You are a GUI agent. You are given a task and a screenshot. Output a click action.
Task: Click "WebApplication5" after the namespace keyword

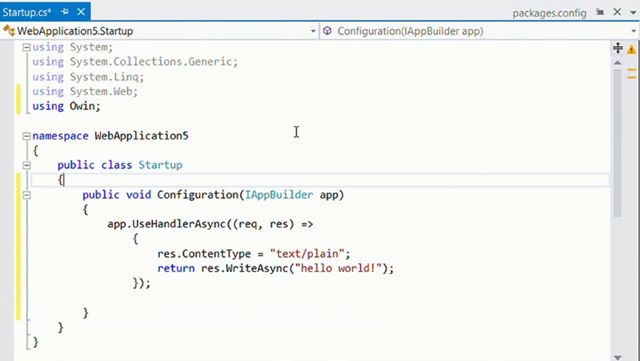pyautogui.click(x=142, y=136)
